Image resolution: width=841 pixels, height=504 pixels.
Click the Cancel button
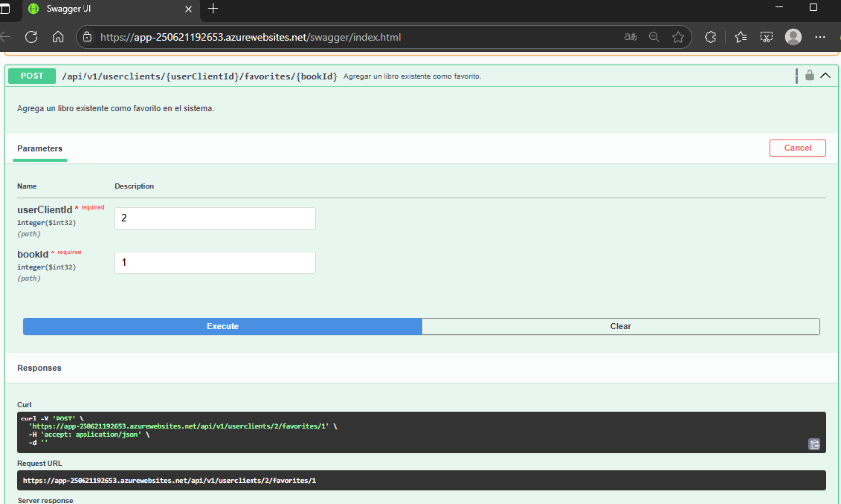[797, 148]
